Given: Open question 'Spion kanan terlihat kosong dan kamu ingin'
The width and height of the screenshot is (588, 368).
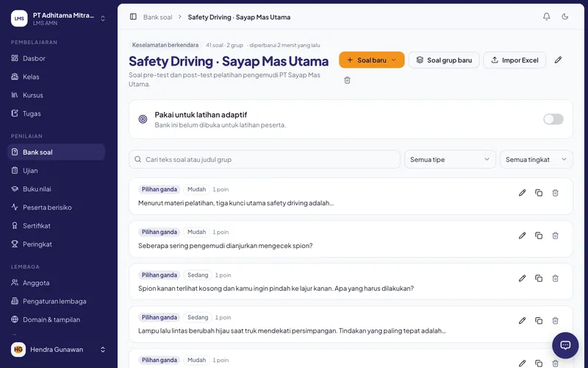Looking at the screenshot, I should tap(276, 289).
